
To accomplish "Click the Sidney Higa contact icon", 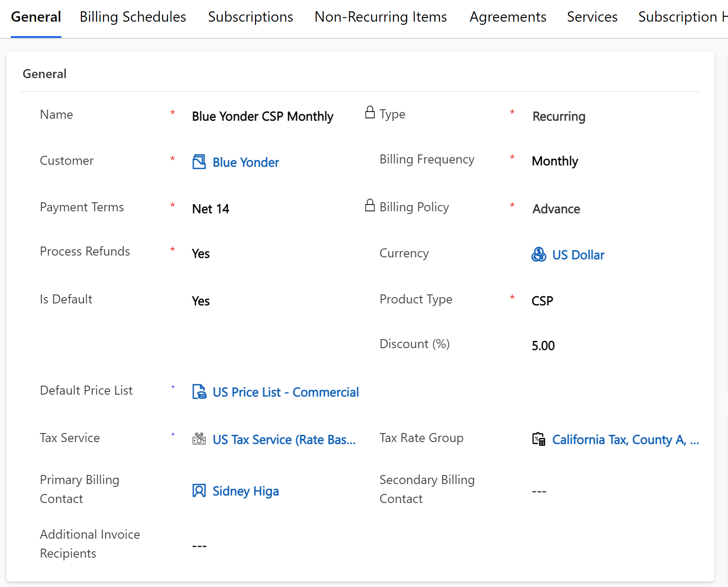I will (x=199, y=490).
